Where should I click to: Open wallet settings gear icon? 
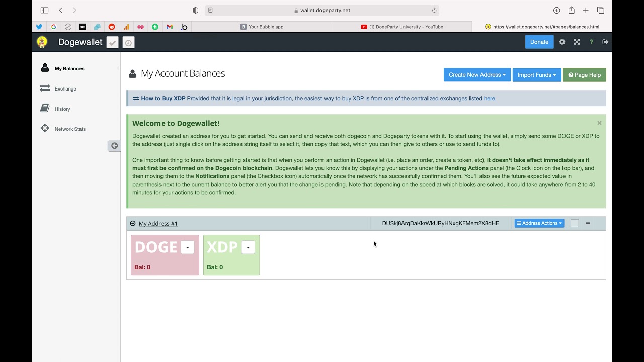(562, 42)
